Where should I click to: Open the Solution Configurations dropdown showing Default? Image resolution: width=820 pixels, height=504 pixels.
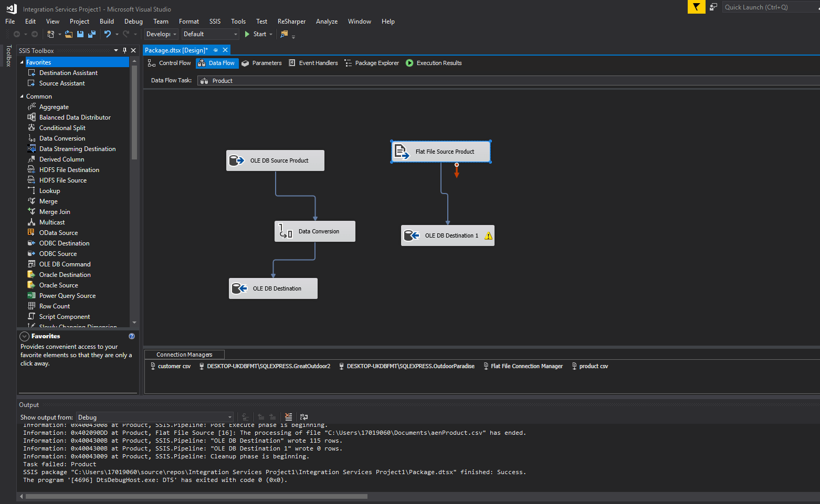[236, 34]
